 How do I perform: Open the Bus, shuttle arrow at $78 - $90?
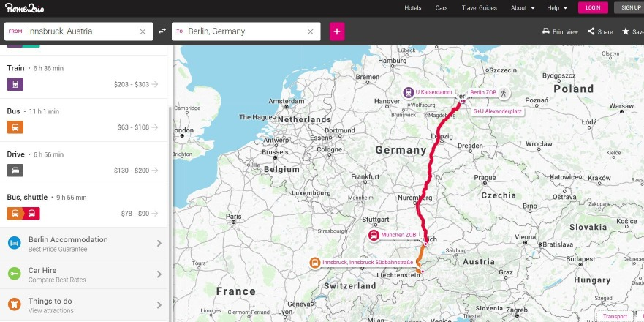(154, 214)
